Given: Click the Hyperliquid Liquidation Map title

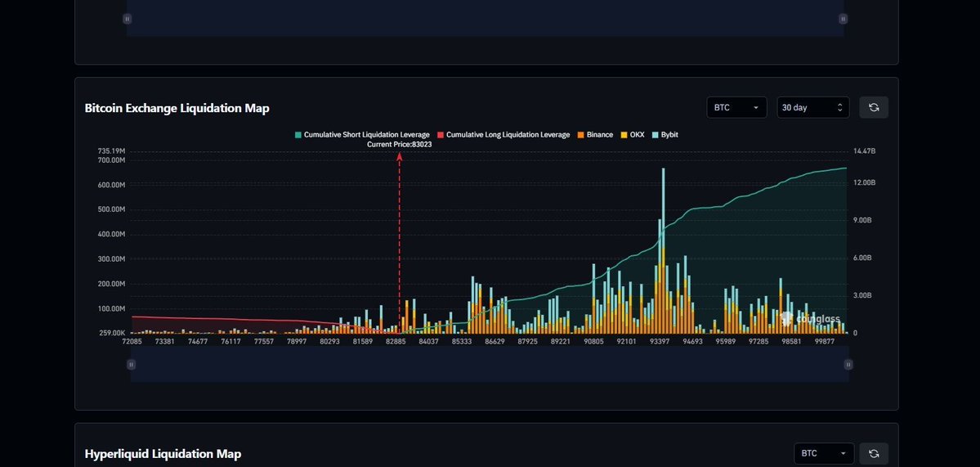Looking at the screenshot, I should (x=163, y=454).
